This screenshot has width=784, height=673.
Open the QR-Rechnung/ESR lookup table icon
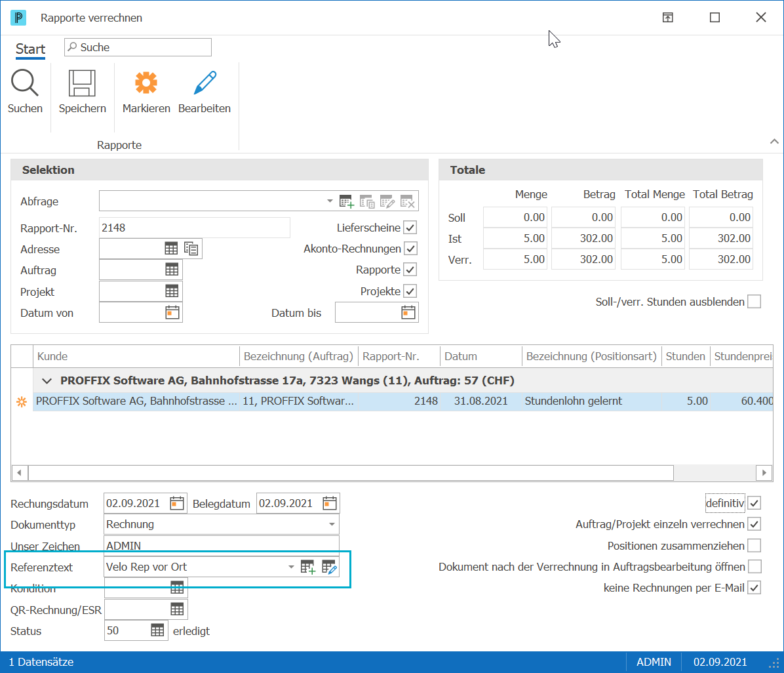click(x=177, y=609)
